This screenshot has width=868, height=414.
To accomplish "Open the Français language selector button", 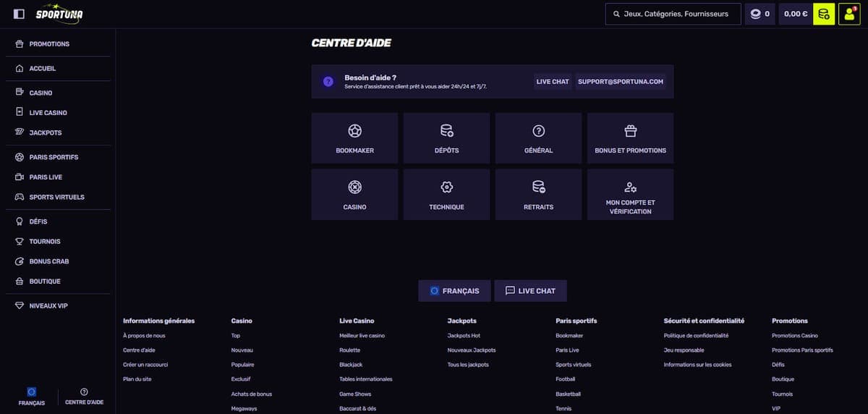I will point(454,291).
